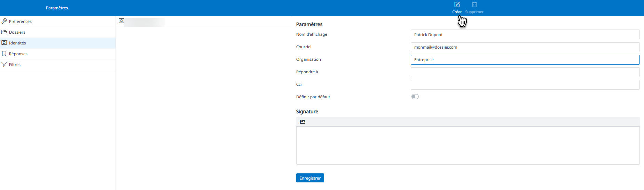This screenshot has width=644, height=190.
Task: Click inside the Signature text area
Action: pyautogui.click(x=468, y=146)
